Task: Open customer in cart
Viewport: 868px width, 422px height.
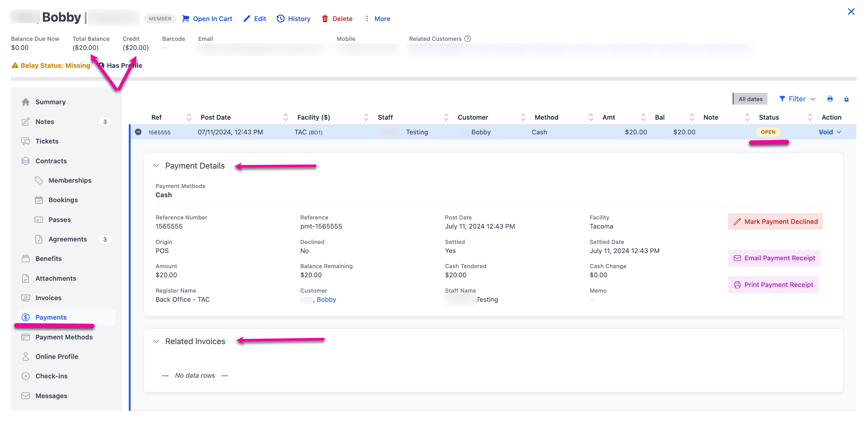Action: tap(207, 19)
